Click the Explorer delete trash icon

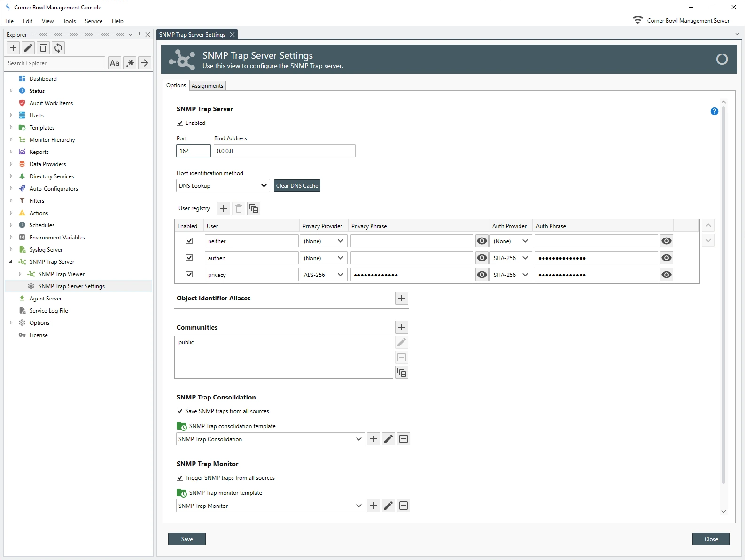click(x=43, y=48)
